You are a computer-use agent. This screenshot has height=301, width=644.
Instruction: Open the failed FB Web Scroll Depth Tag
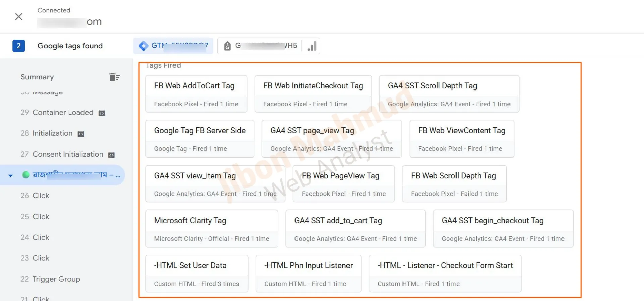pos(454,184)
